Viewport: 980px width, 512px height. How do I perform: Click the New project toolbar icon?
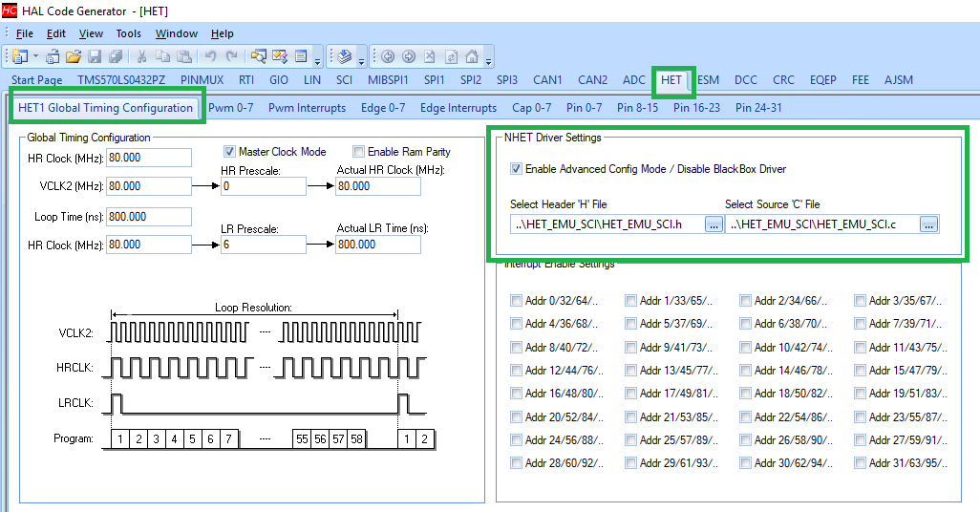19,57
